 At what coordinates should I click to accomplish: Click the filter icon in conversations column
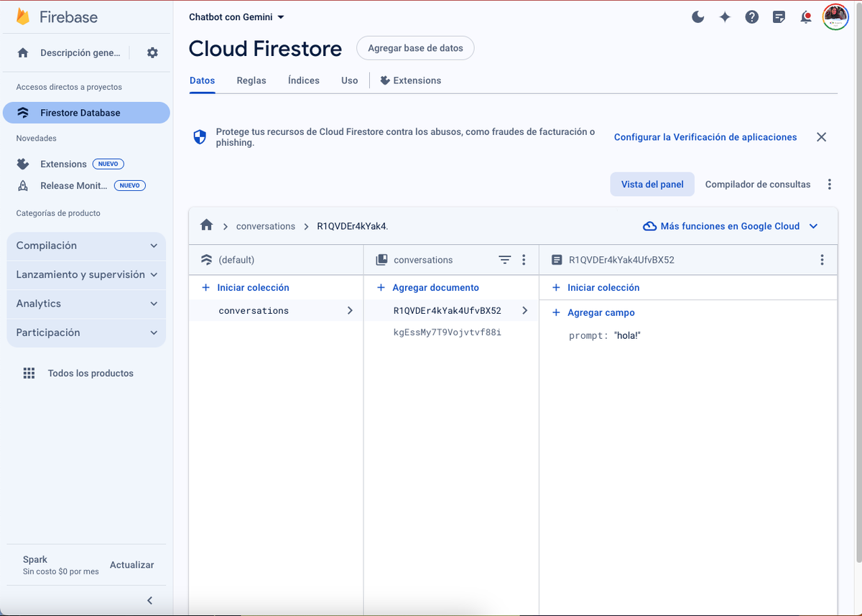pos(505,260)
